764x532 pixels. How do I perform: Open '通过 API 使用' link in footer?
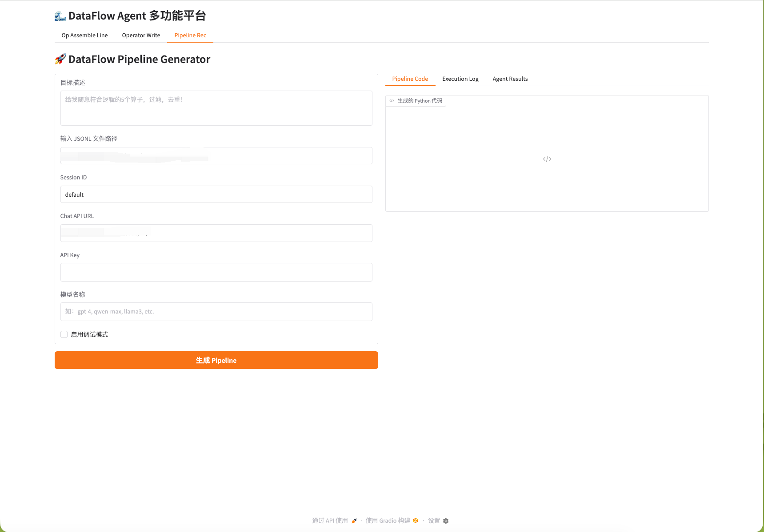coord(330,520)
